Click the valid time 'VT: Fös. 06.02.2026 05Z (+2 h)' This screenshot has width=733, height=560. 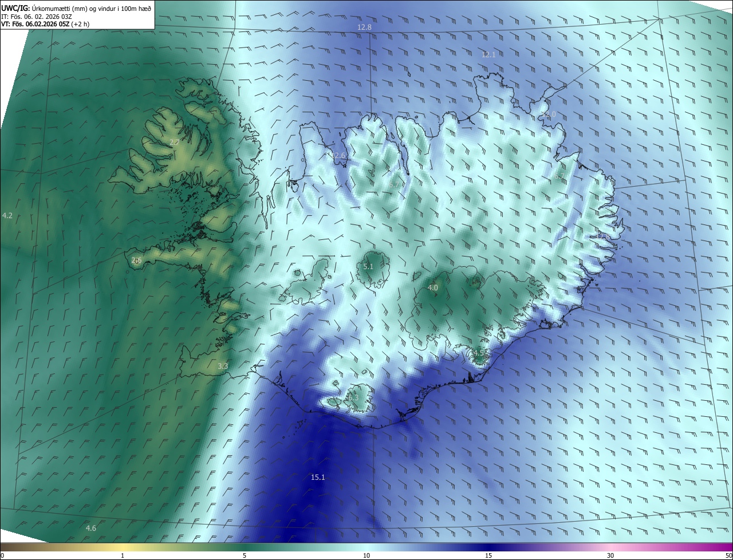[45, 24]
